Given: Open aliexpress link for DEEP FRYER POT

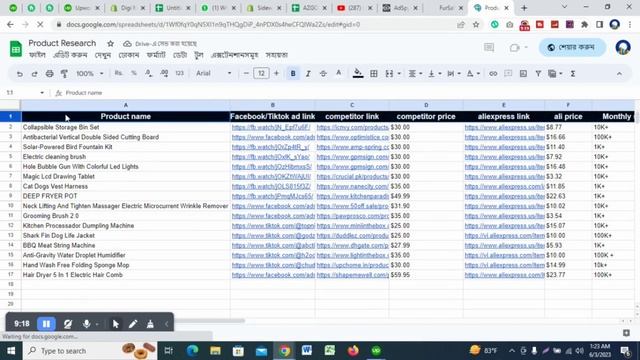Looking at the screenshot, I should (x=504, y=196).
